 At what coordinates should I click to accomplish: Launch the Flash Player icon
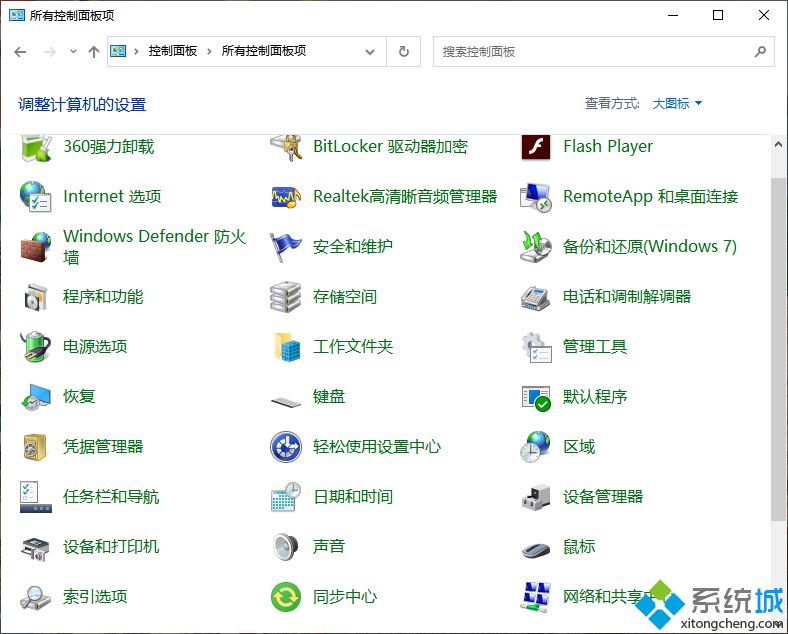[536, 147]
